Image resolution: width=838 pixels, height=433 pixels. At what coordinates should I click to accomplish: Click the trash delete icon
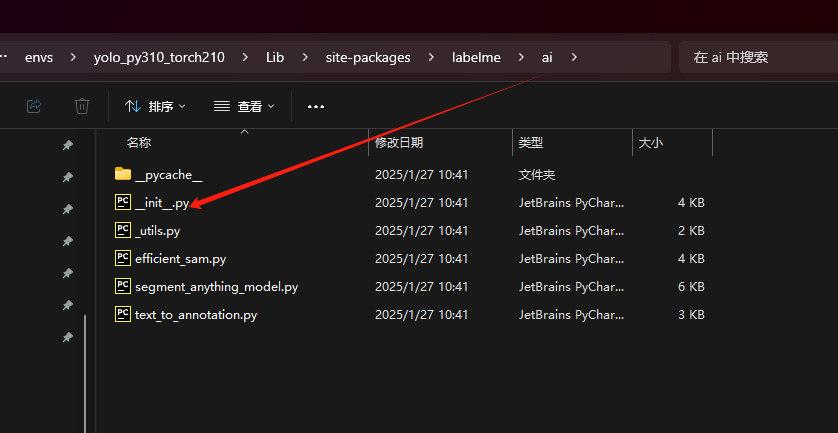(82, 106)
